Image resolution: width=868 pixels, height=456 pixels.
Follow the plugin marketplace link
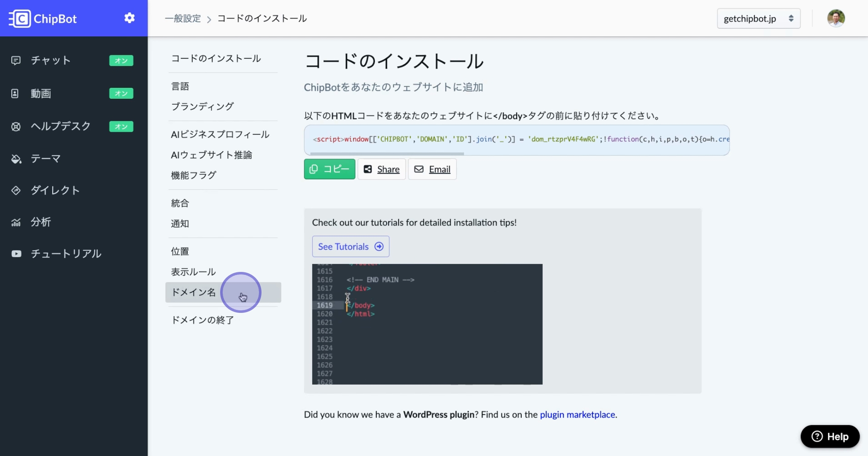(577, 415)
